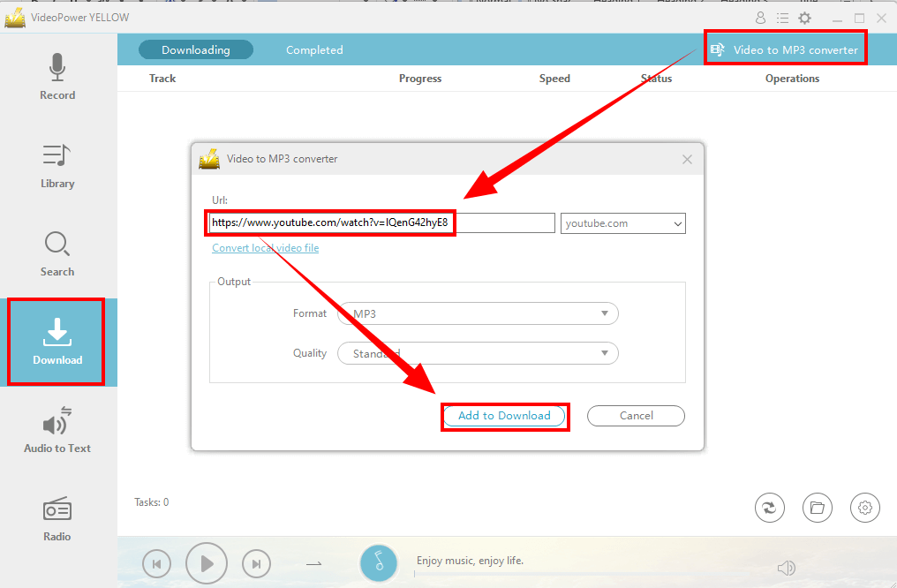897x588 pixels.
Task: Click the Tasks: 0 counter text
Action: (152, 502)
